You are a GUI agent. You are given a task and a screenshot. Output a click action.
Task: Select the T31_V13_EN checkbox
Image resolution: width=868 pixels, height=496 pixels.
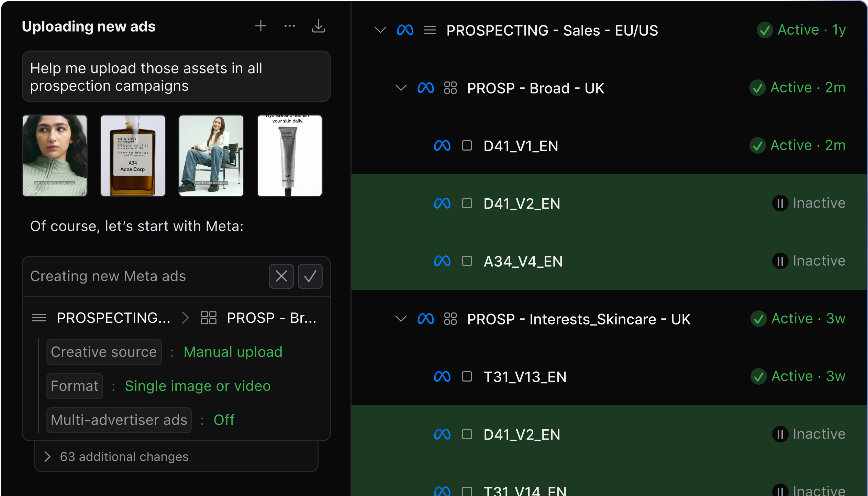point(467,377)
